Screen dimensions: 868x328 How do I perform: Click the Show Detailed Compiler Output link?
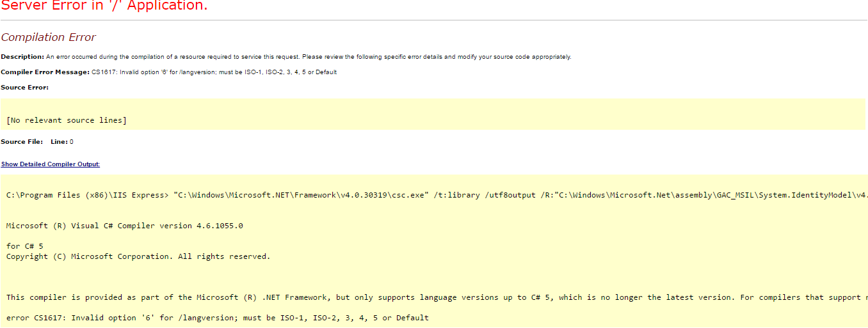click(51, 164)
